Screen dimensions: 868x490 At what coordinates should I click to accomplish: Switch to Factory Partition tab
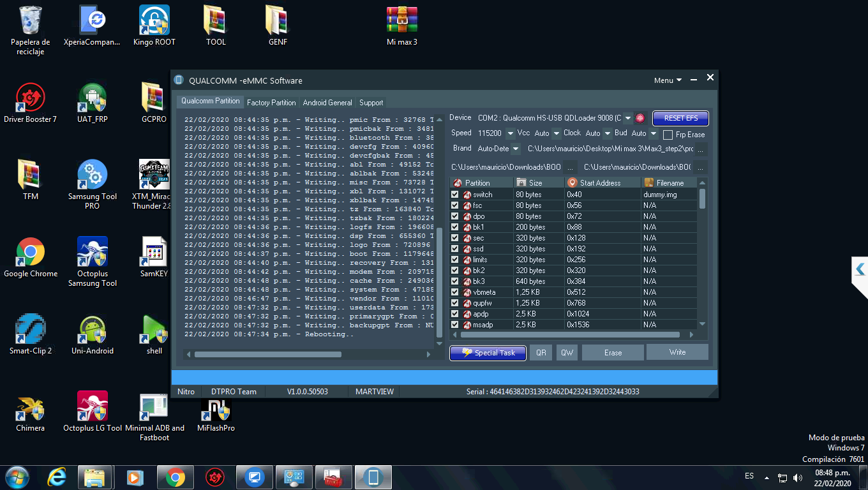click(271, 102)
